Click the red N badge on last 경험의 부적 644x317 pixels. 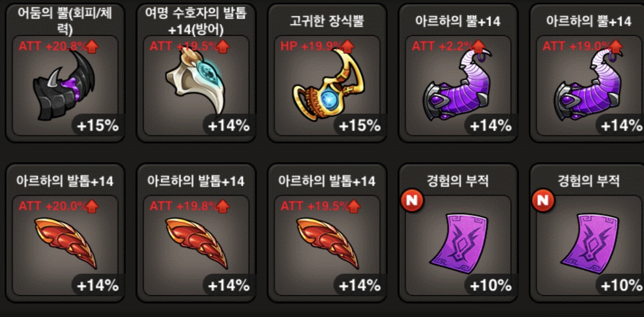coord(543,201)
